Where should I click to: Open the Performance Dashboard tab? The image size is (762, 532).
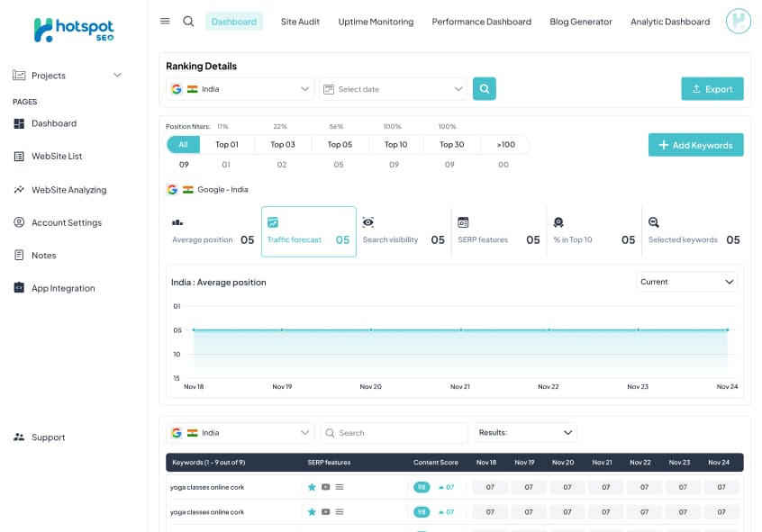point(482,22)
